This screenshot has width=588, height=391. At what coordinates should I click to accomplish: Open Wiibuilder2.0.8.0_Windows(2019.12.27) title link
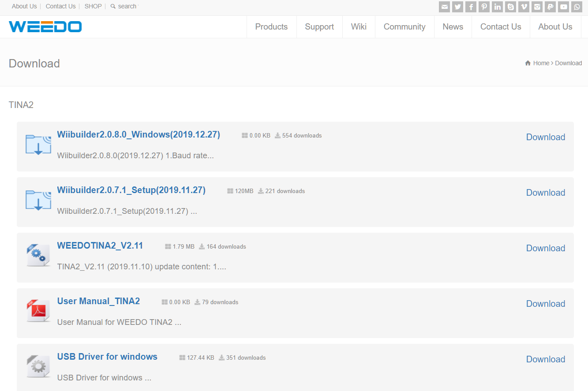pyautogui.click(x=139, y=134)
